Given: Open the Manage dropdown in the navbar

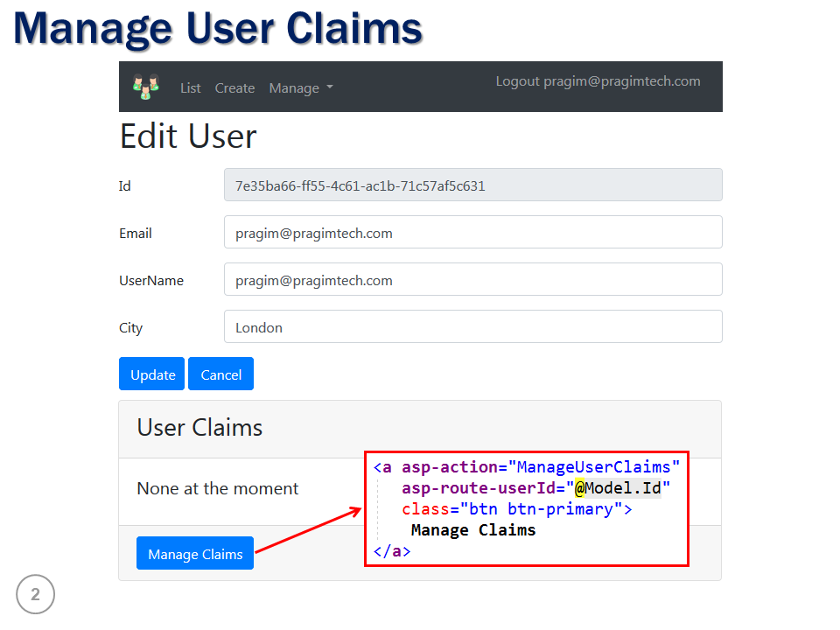Looking at the screenshot, I should 300,87.
